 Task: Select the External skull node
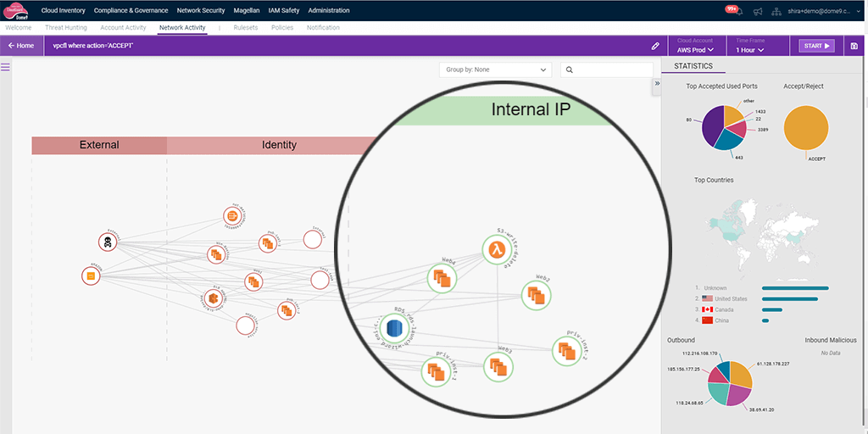click(108, 242)
